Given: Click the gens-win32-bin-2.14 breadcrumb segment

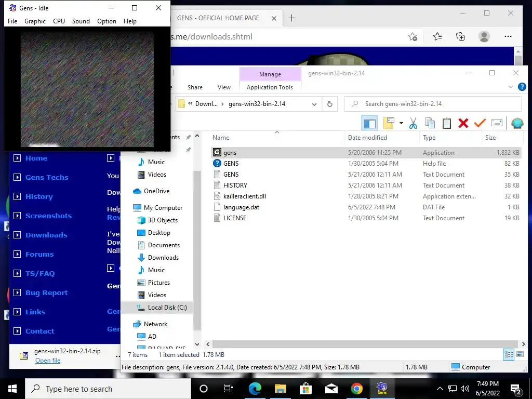Looking at the screenshot, I should coord(257,104).
